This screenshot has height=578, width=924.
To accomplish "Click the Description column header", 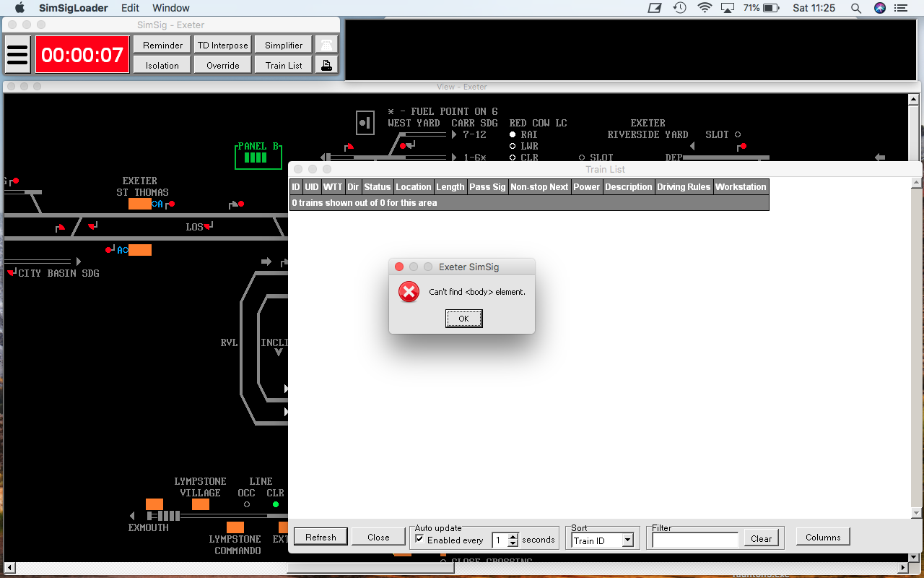I will click(x=628, y=186).
